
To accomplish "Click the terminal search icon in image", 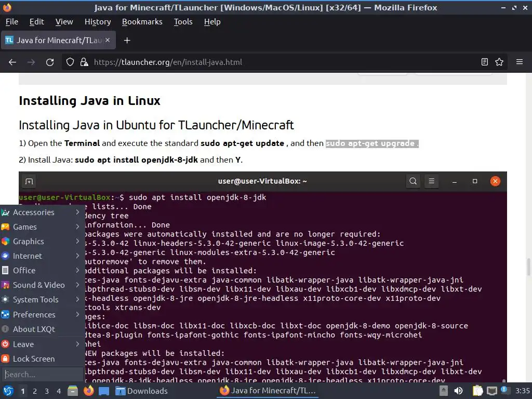I will [x=413, y=181].
